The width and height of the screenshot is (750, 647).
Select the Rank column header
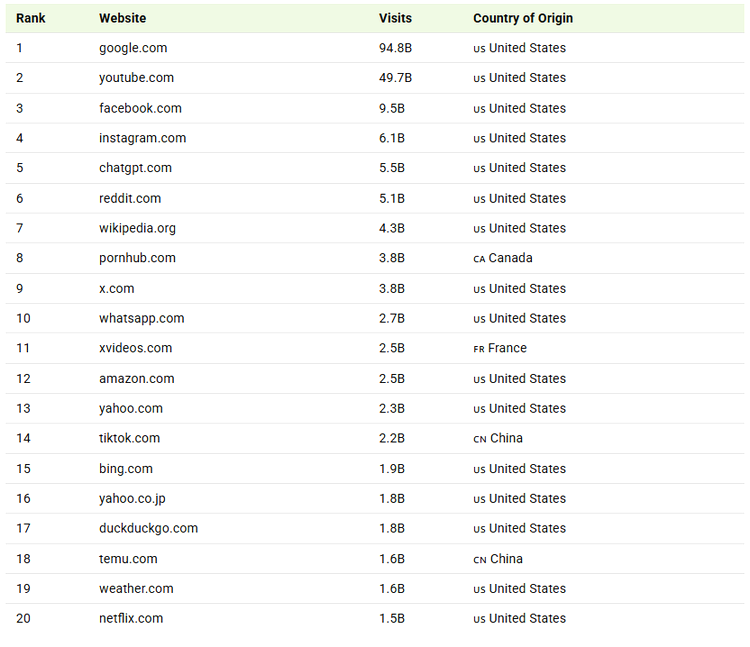click(31, 18)
